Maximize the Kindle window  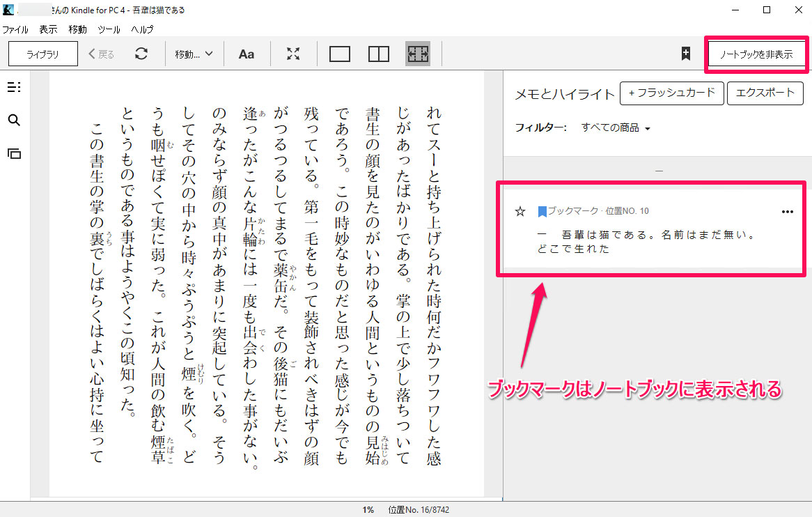[x=767, y=10]
